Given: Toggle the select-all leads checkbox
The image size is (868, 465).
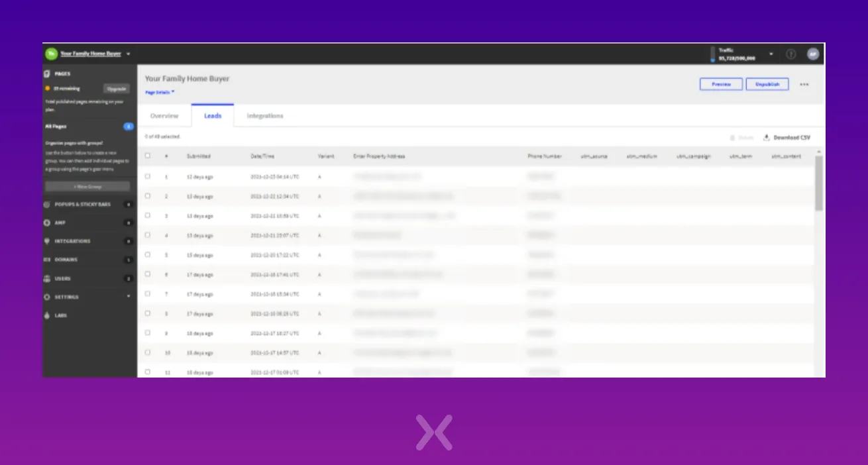Looking at the screenshot, I should point(148,156).
